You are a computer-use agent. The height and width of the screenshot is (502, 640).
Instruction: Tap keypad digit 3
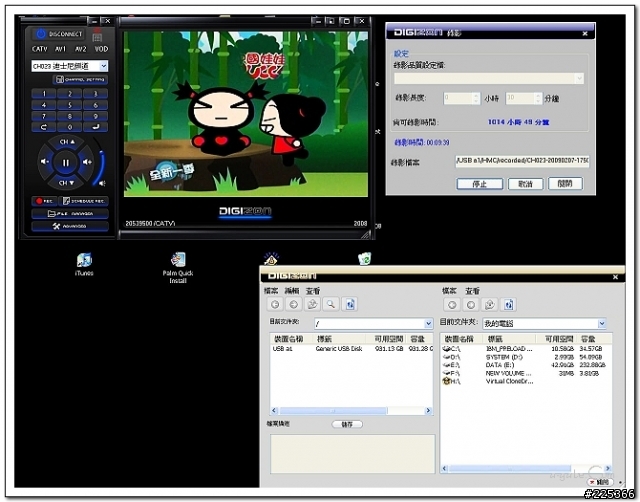pyautogui.click(x=96, y=94)
